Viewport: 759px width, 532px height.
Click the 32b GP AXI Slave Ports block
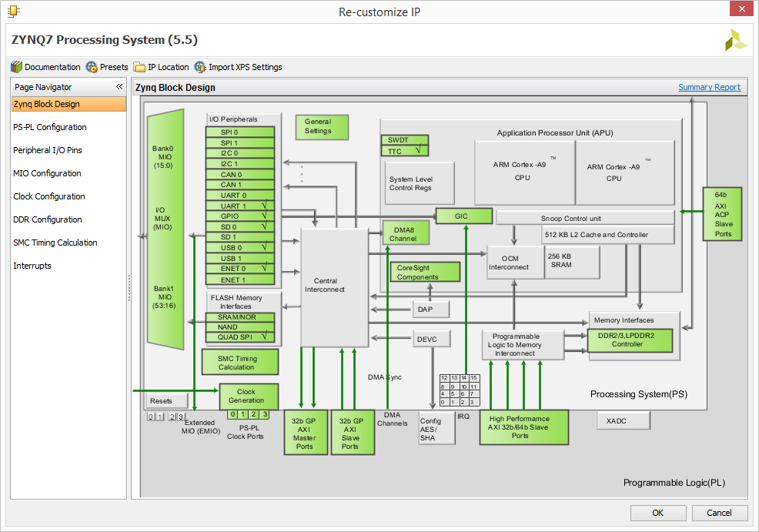pyautogui.click(x=353, y=433)
